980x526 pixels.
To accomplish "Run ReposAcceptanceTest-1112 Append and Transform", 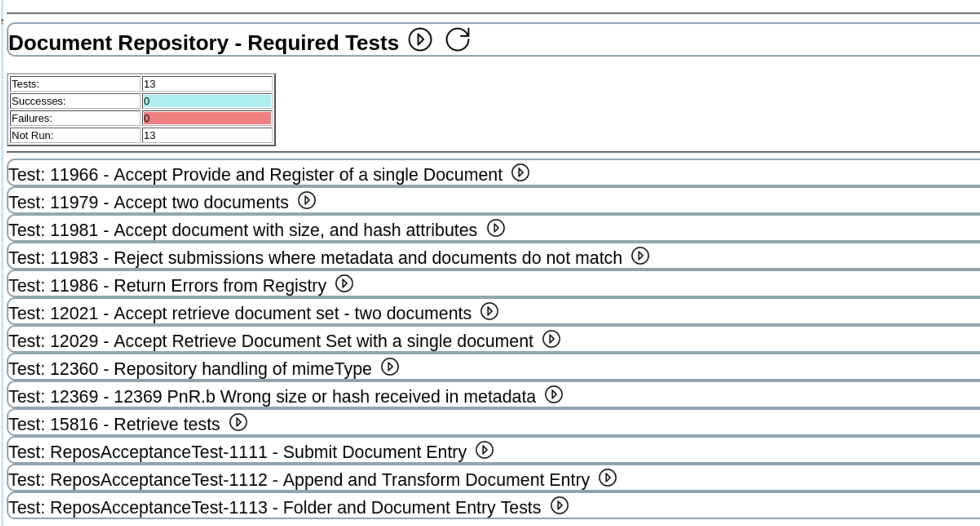I will [x=608, y=478].
